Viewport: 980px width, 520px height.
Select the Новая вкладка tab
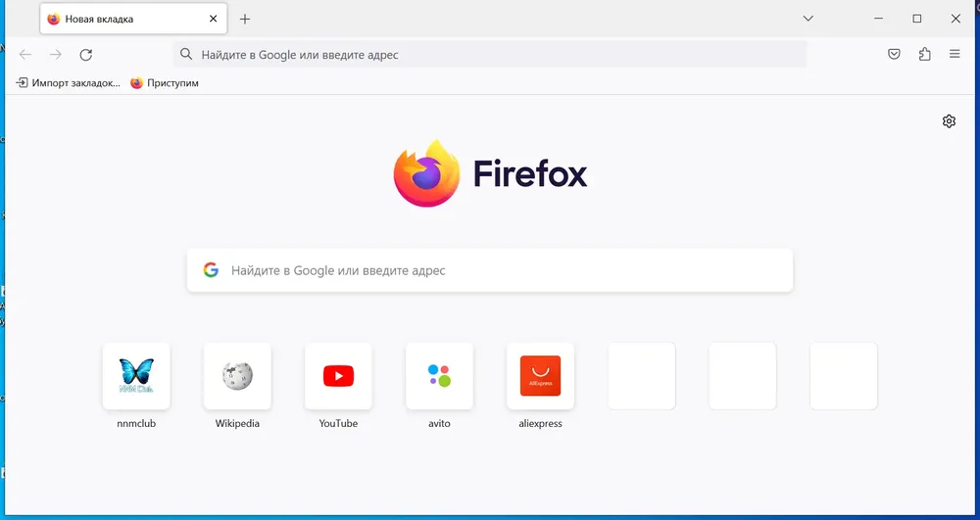pos(133,19)
